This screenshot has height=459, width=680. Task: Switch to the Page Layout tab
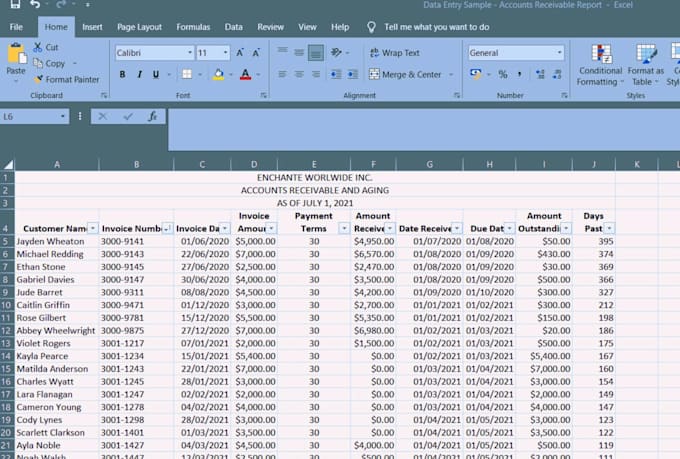(139, 27)
